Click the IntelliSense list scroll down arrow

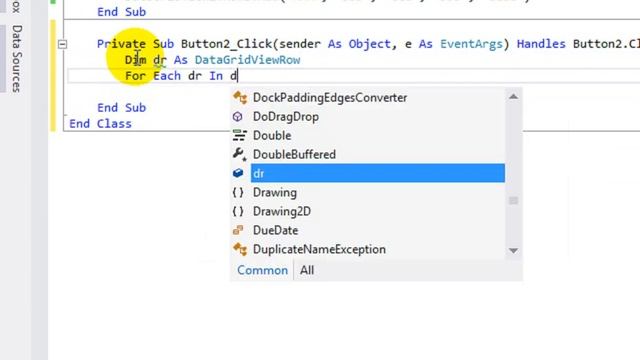click(x=513, y=251)
